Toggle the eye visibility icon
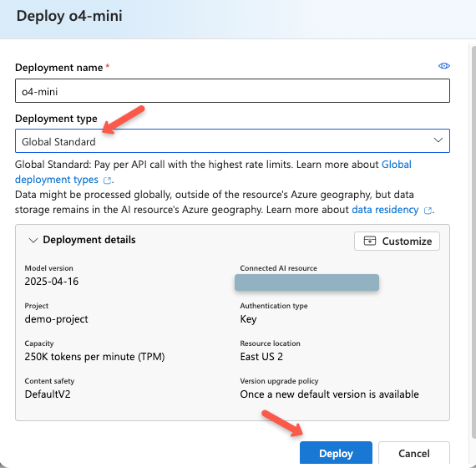 [443, 66]
